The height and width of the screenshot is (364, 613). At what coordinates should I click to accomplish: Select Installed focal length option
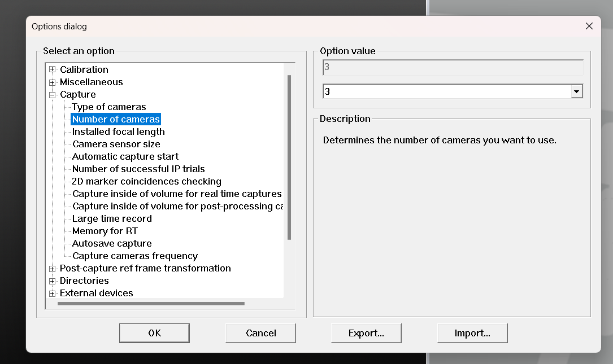[x=118, y=132]
